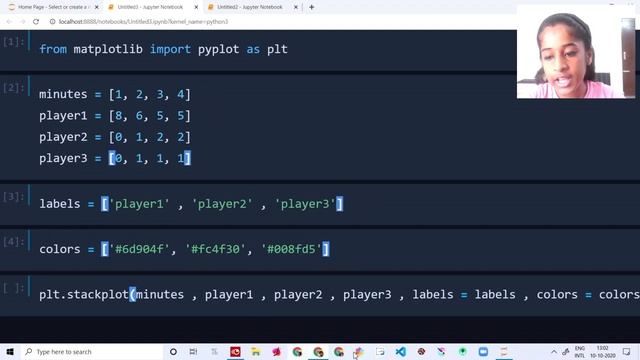View site information icon in address bar
The height and width of the screenshot is (360, 640).
(x=52, y=22)
